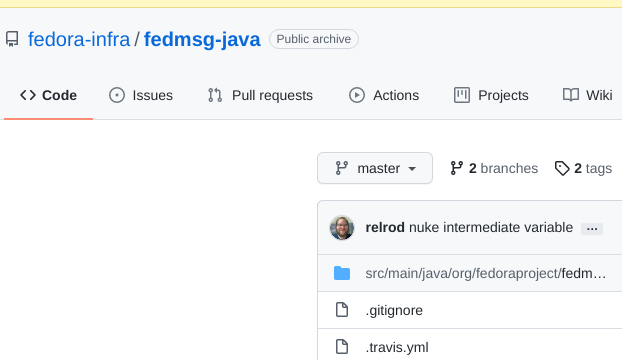The image size is (622, 360).
Task: Click the dropdown caret next to master
Action: [412, 169]
